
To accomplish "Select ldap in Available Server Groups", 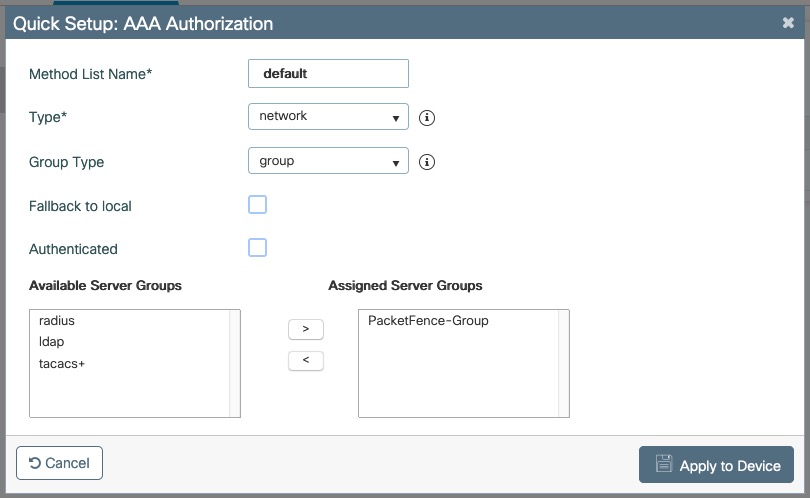I will (x=51, y=342).
